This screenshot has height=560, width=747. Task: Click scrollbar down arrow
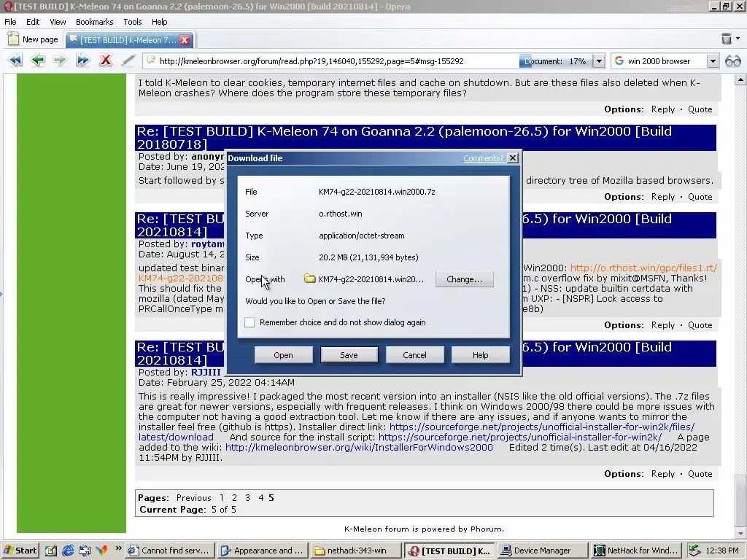[741, 534]
